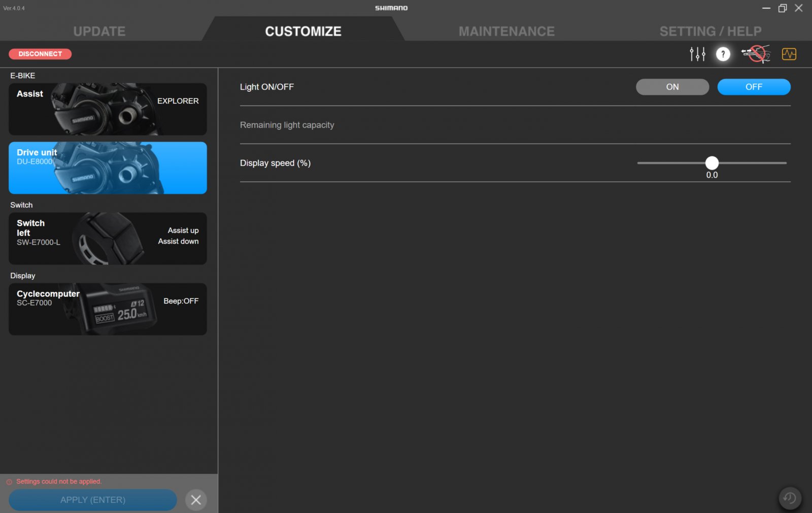Open the MAINTENANCE tab
Screen dimensions: 812x513
click(506, 31)
